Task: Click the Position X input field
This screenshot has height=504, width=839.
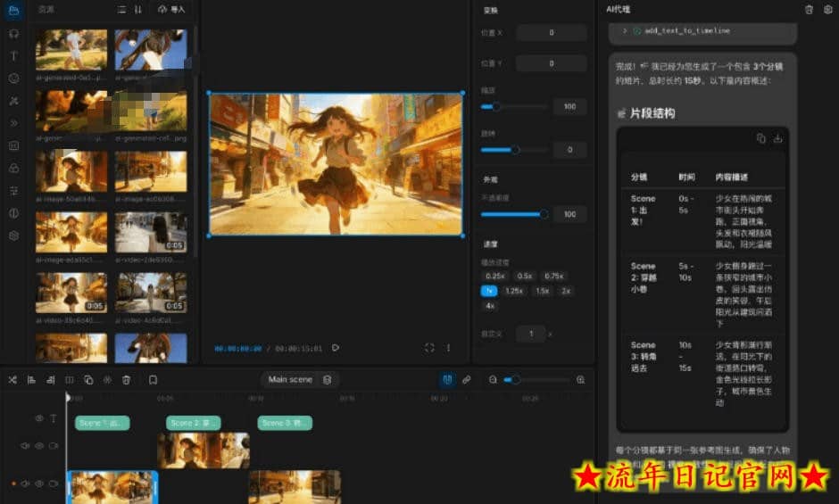Action: (552, 33)
